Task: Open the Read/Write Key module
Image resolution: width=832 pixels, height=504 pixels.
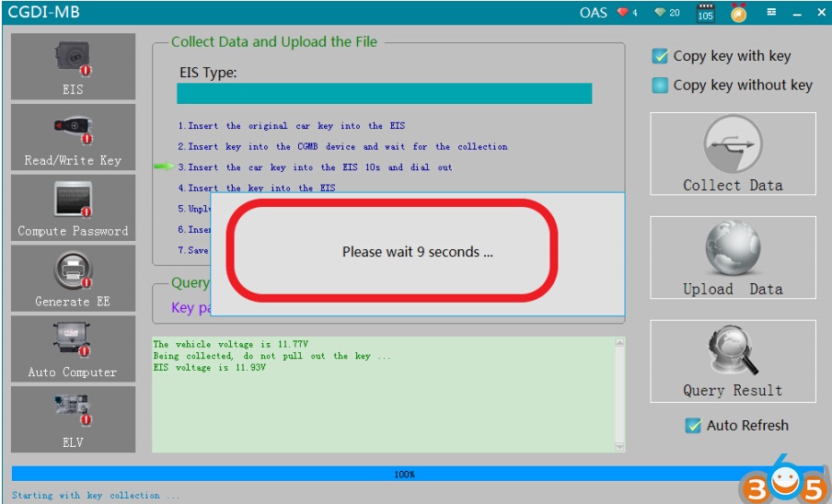Action: click(73, 137)
